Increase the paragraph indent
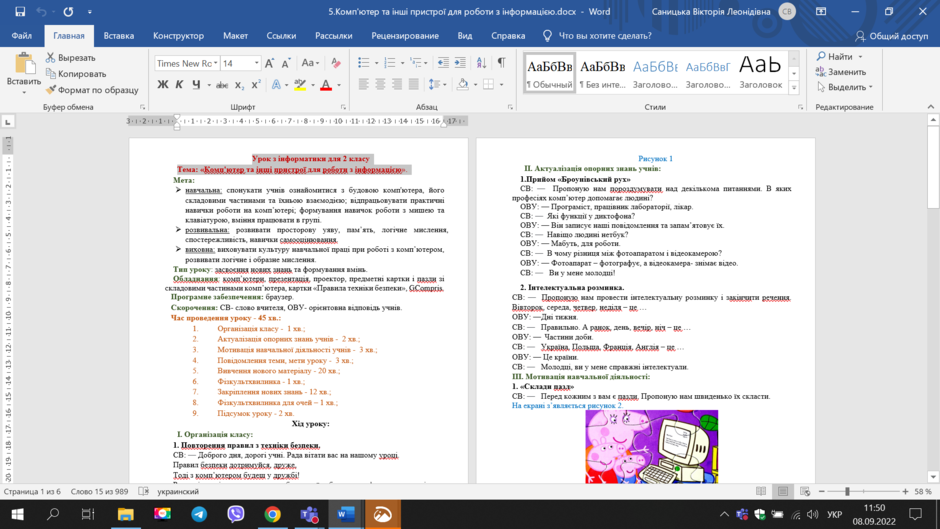 pyautogui.click(x=460, y=63)
